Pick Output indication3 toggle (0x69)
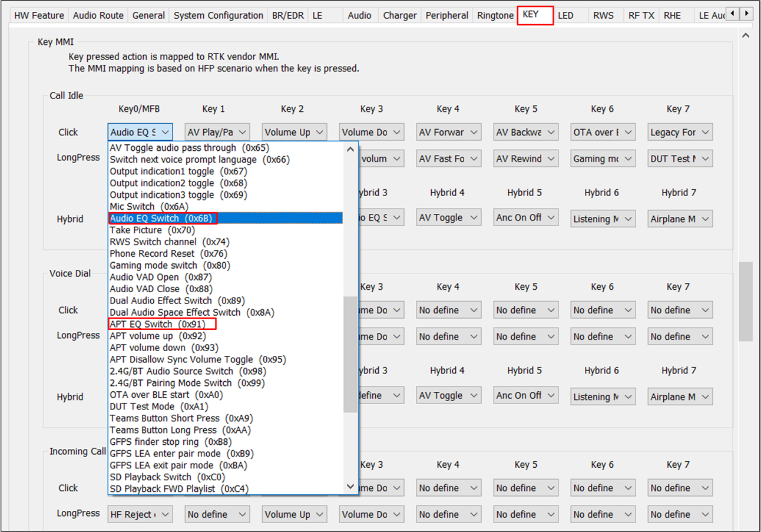 pyautogui.click(x=226, y=195)
